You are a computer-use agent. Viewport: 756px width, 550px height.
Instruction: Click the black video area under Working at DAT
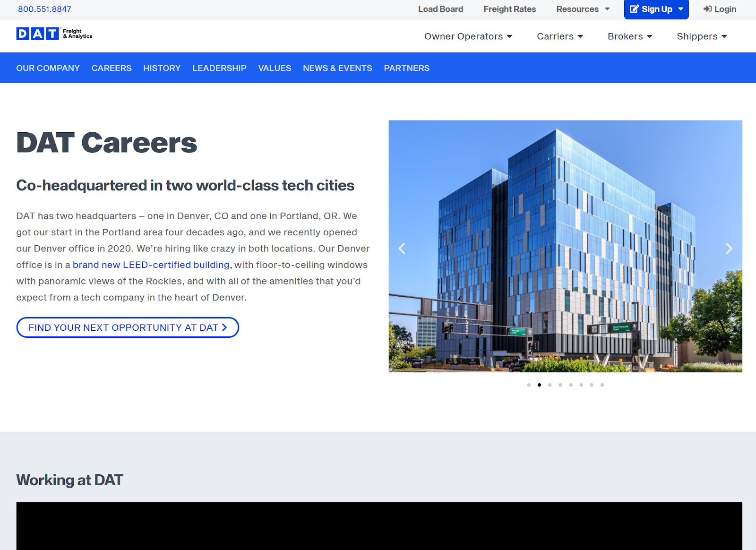click(379, 526)
